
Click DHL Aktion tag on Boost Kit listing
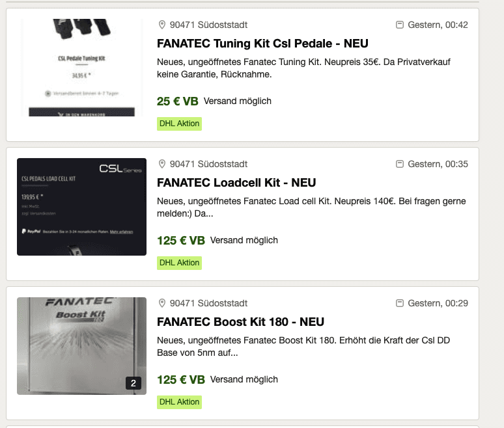tap(179, 402)
